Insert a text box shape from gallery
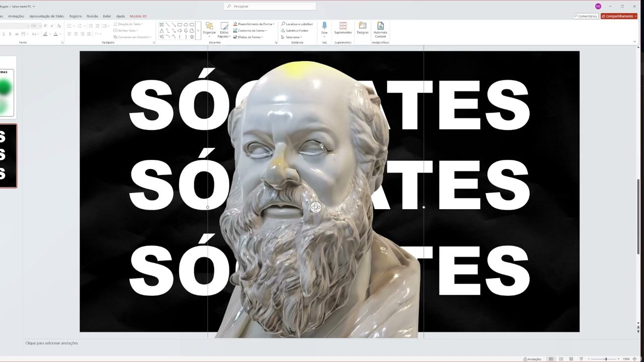 [x=162, y=24]
